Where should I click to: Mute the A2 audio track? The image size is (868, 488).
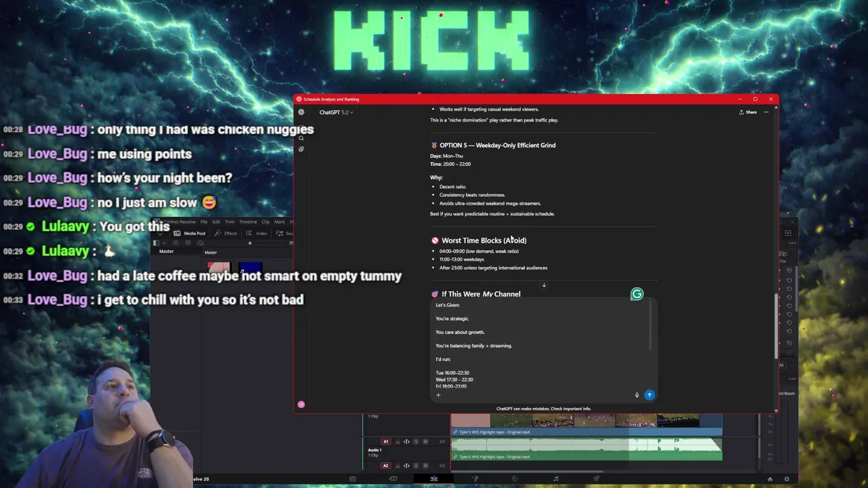[426, 466]
